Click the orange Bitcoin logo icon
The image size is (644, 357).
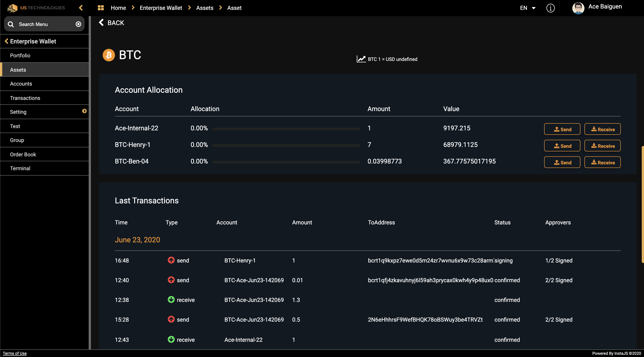(109, 55)
